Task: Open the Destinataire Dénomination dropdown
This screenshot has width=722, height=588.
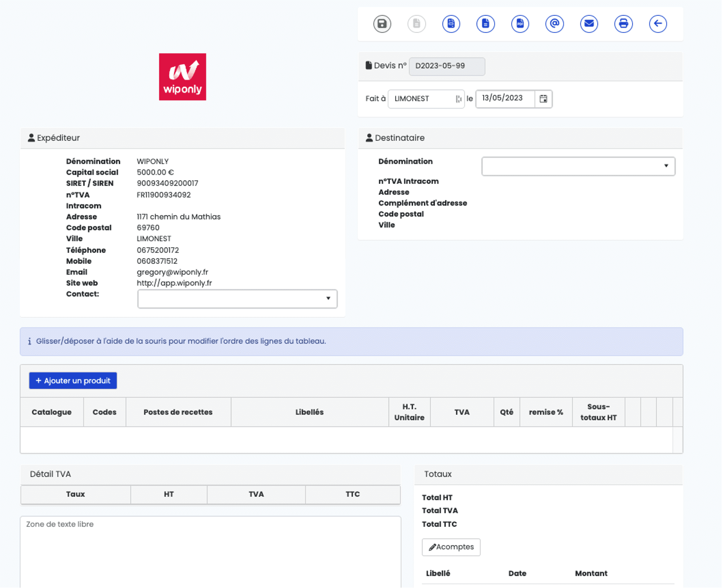Action: 578,166
